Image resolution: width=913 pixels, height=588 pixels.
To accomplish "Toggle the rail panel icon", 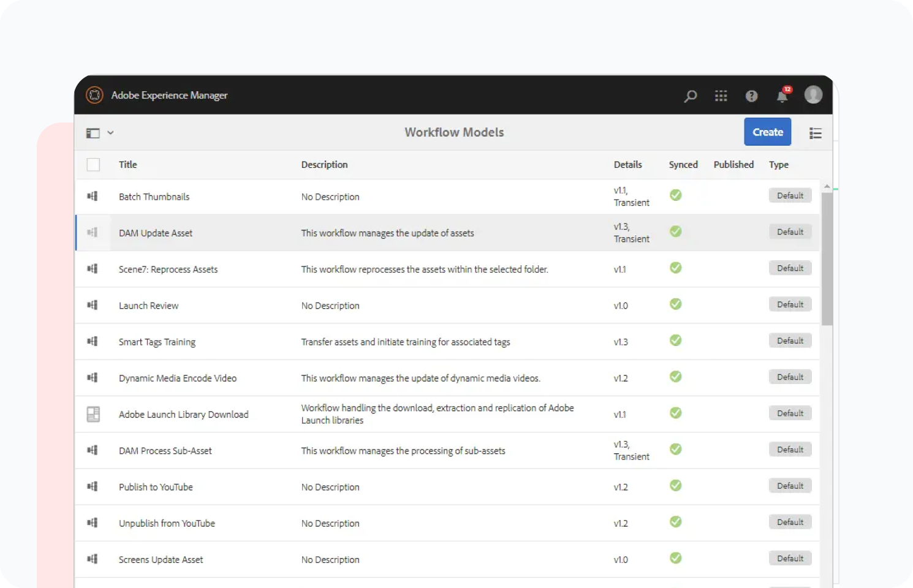I will click(93, 133).
